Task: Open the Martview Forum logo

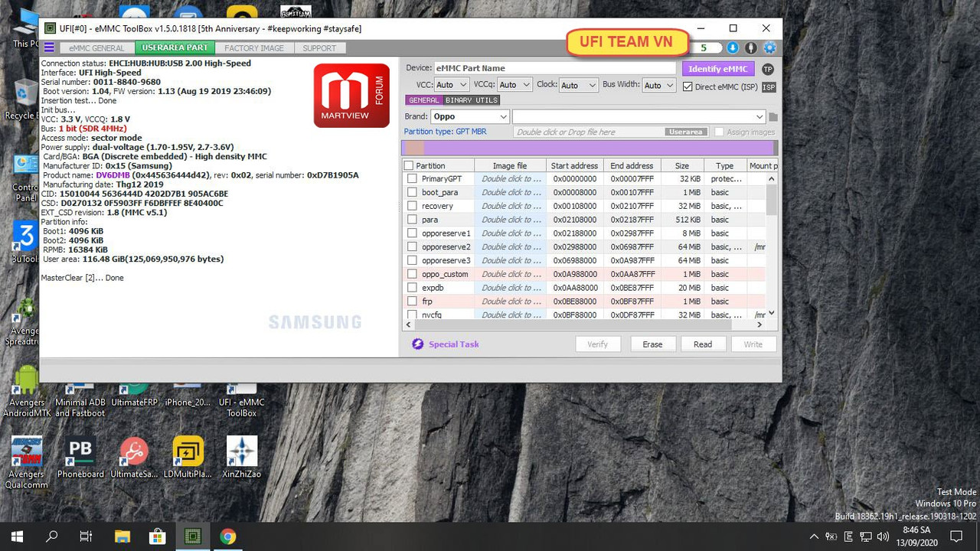Action: click(x=351, y=95)
